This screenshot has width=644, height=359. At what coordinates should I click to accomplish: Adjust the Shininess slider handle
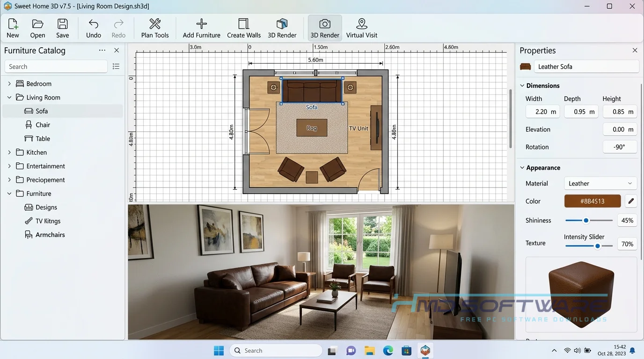tap(585, 220)
